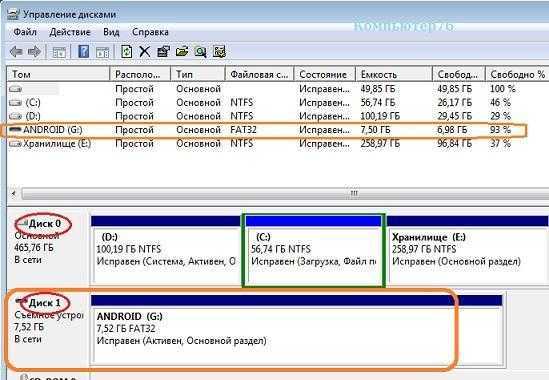Sort by the Файловая с... column header
This screenshot has width=549, height=380.
pos(260,74)
